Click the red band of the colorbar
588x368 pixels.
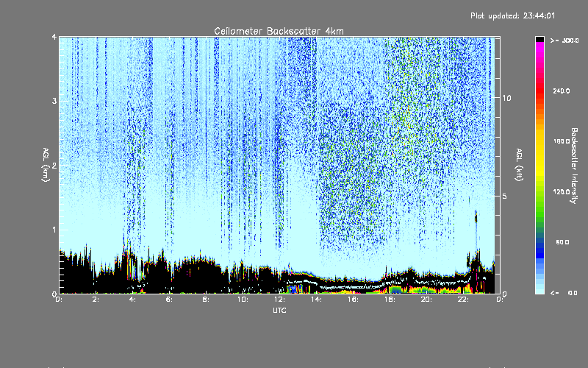pyautogui.click(x=539, y=90)
